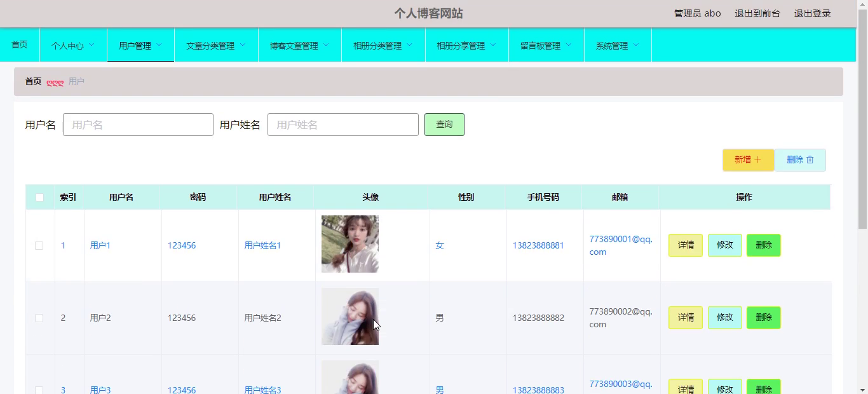
Task: Click the 密码 column header
Action: click(198, 197)
